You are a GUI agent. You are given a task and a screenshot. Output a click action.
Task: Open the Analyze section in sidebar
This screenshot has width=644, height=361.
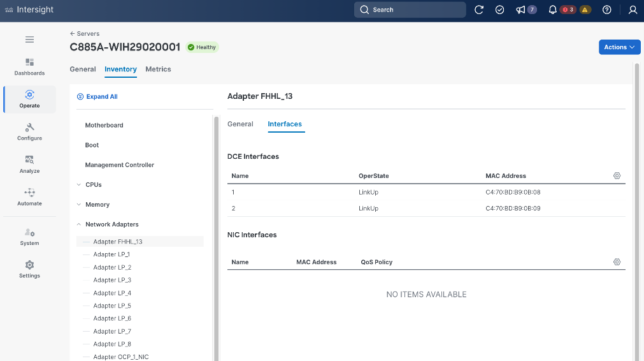[x=29, y=164]
